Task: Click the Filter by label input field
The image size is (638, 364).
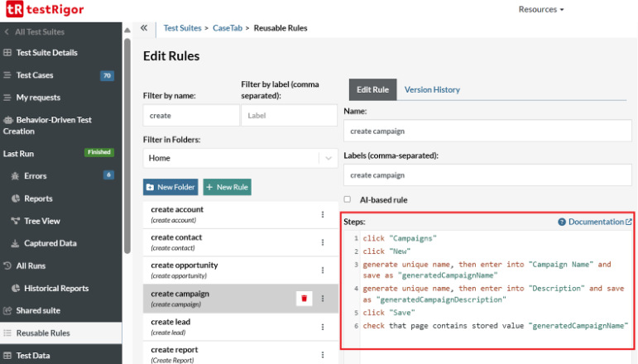Action: 288,116
